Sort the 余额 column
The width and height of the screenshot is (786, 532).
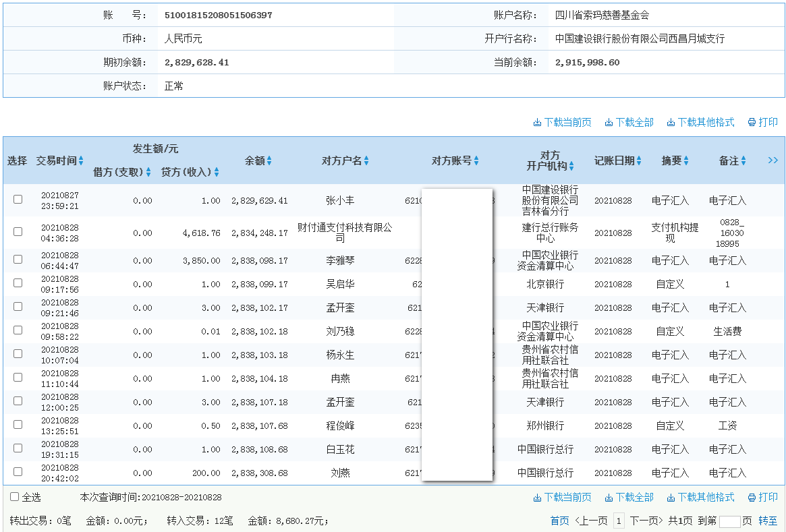coord(271,160)
